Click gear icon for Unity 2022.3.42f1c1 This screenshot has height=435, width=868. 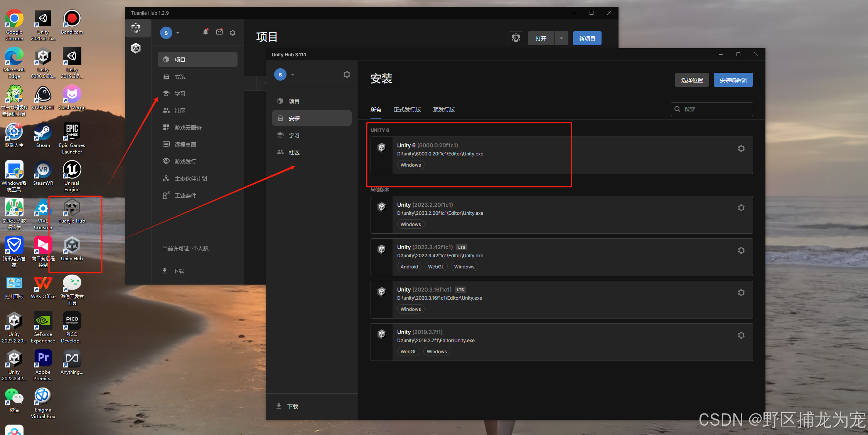point(741,250)
